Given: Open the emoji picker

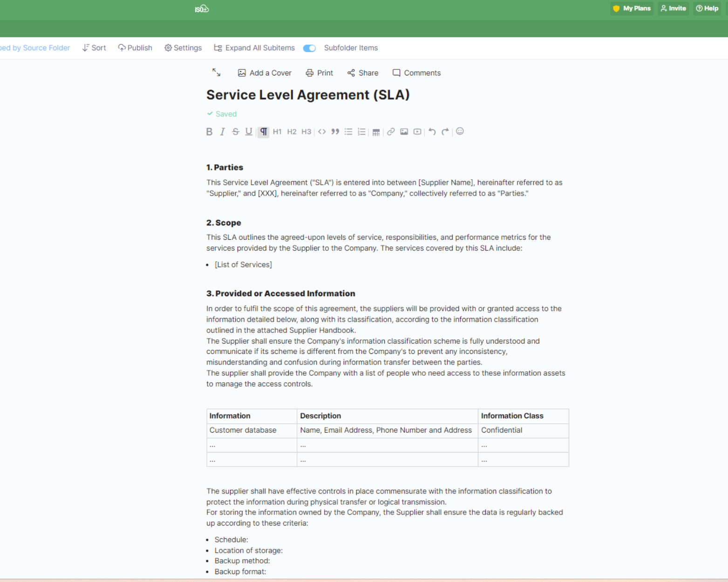Looking at the screenshot, I should click(460, 131).
